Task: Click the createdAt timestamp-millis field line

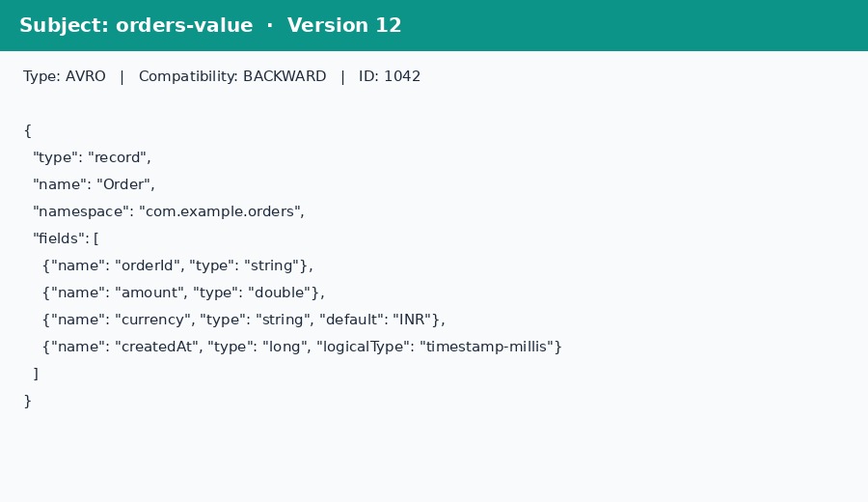Action: (302, 347)
